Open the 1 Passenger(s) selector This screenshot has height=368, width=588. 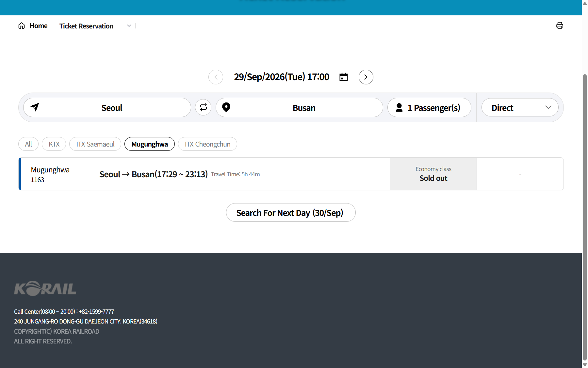[x=429, y=108]
